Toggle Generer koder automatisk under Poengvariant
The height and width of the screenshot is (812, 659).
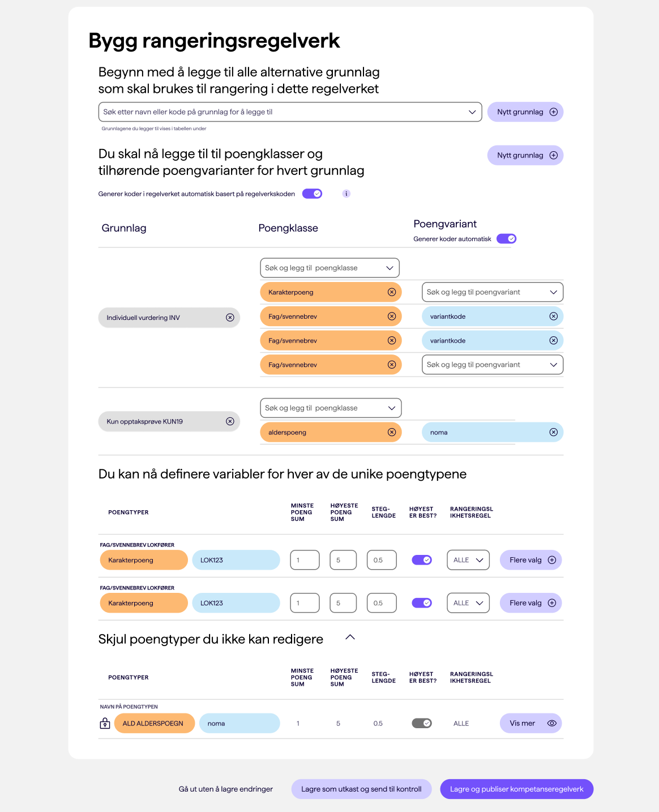(x=506, y=239)
